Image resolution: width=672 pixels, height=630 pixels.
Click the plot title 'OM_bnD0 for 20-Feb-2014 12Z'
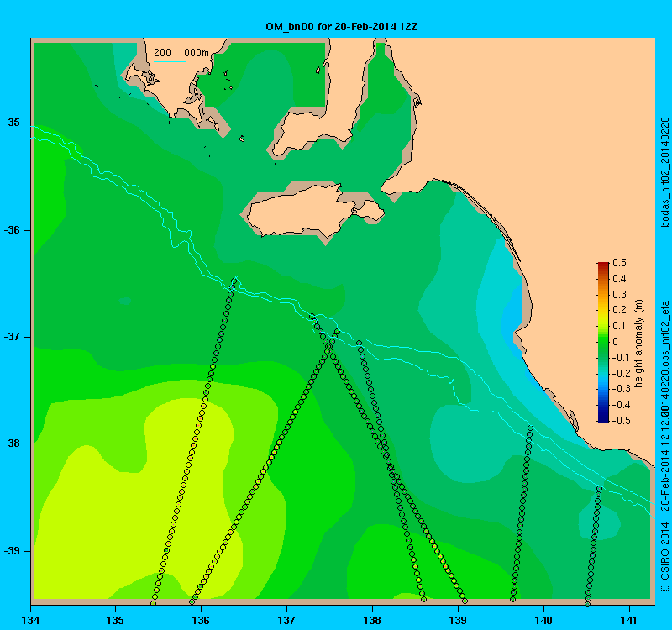point(342,27)
